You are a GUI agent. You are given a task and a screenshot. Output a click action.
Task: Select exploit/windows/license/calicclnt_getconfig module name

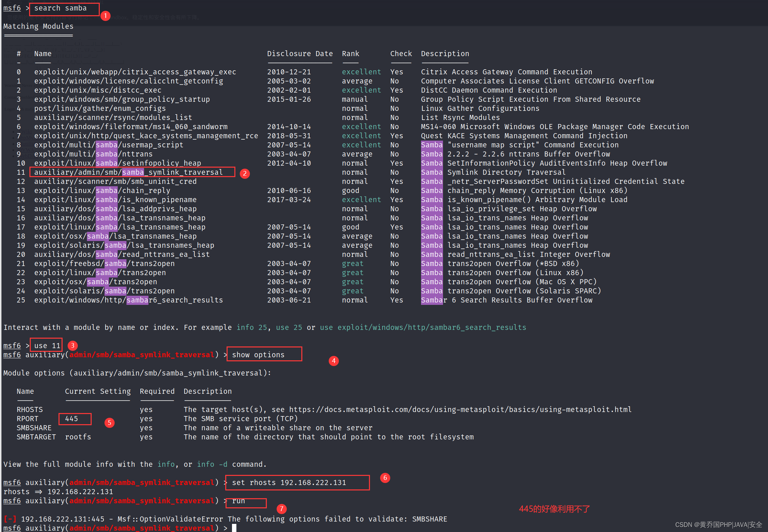point(129,81)
